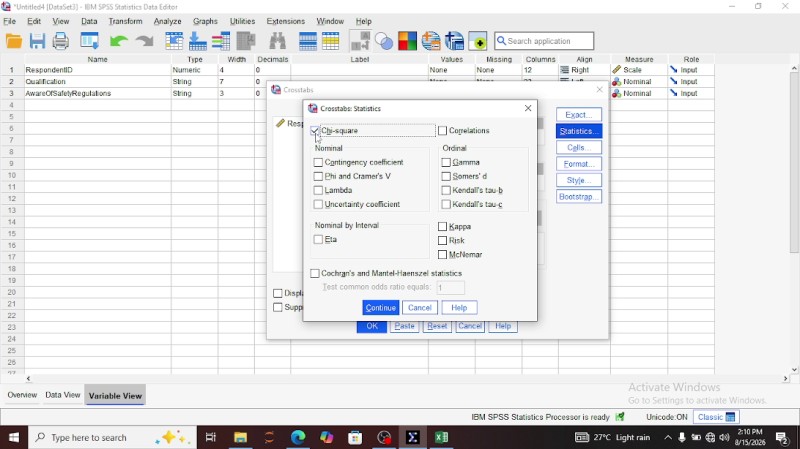Open the Recall recently used dialogs icon

tap(89, 41)
